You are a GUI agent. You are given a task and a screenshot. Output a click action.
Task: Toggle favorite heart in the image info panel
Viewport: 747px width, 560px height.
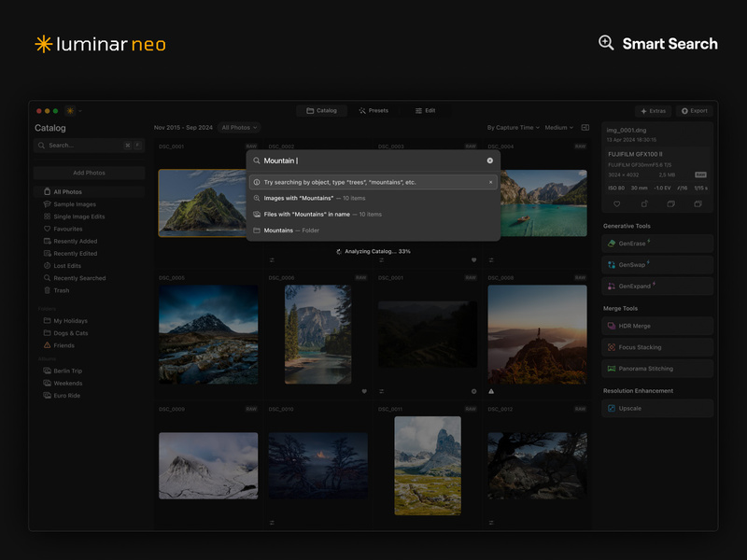[617, 203]
